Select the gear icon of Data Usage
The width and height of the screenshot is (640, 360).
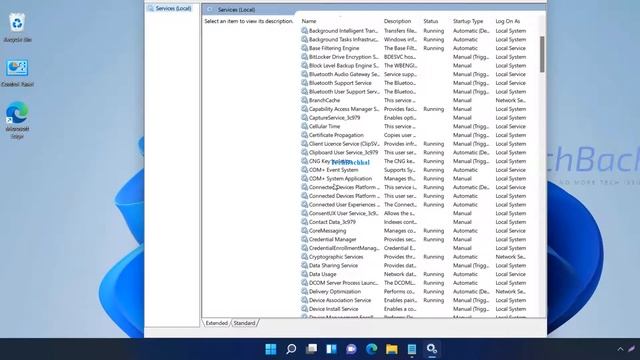[304, 274]
